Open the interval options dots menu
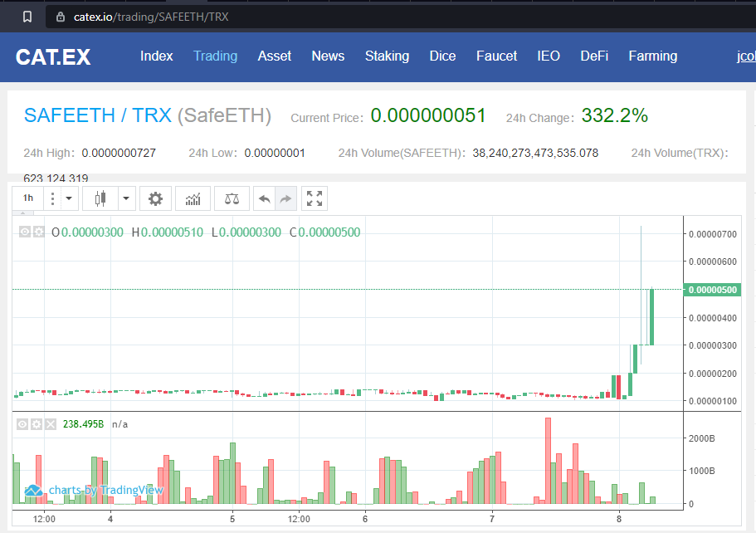756x533 pixels. click(52, 198)
